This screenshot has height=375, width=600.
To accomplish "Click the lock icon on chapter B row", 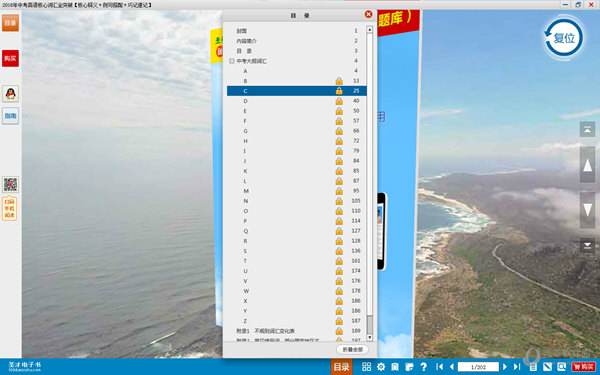I will pyautogui.click(x=339, y=81).
